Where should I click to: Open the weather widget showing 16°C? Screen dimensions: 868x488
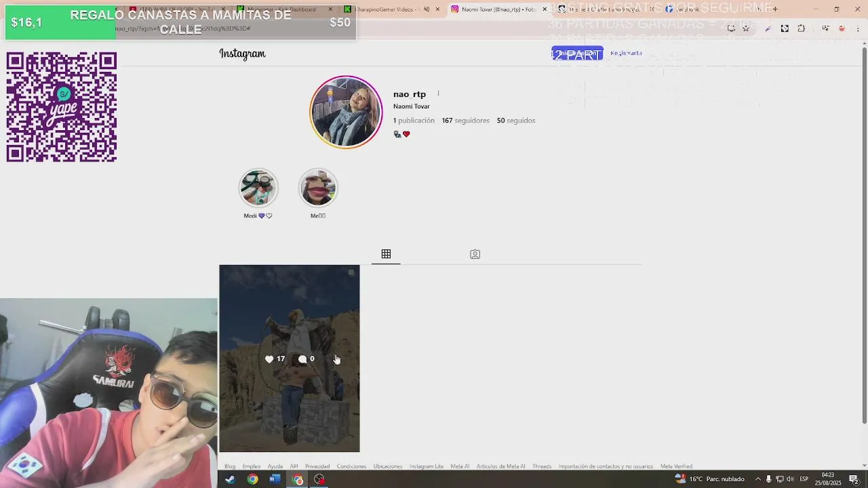coord(710,479)
